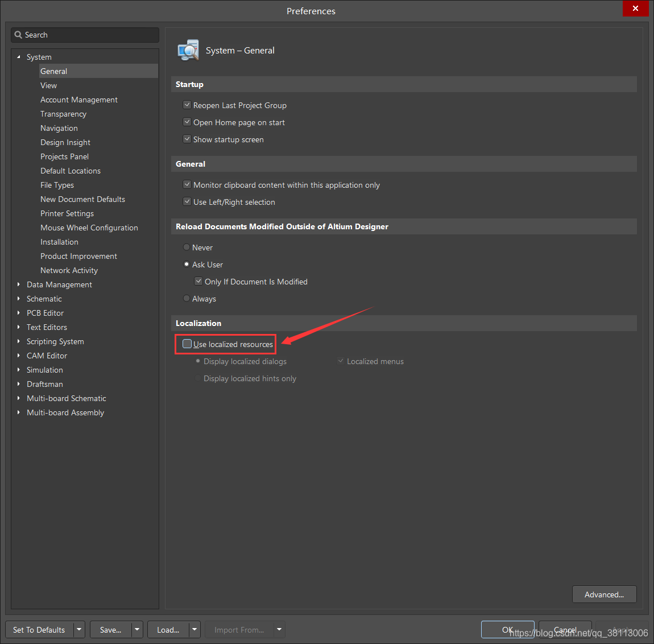Click the Advanced... button
The width and height of the screenshot is (654, 644).
click(604, 595)
